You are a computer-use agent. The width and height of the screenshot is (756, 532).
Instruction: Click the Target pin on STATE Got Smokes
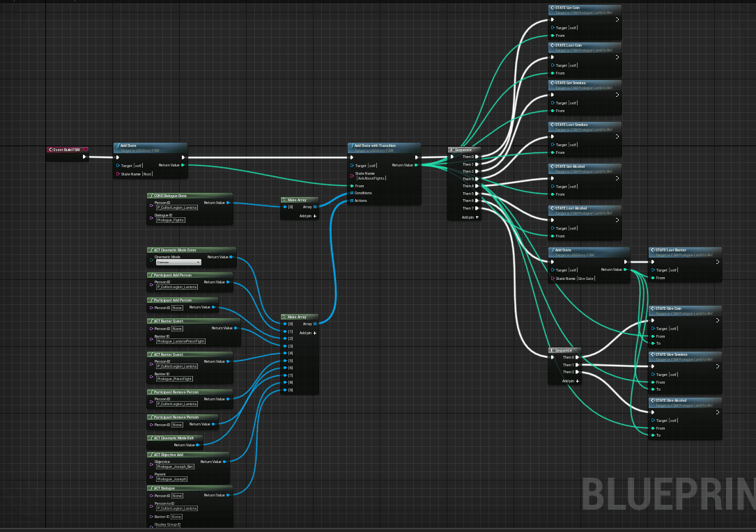tap(553, 102)
